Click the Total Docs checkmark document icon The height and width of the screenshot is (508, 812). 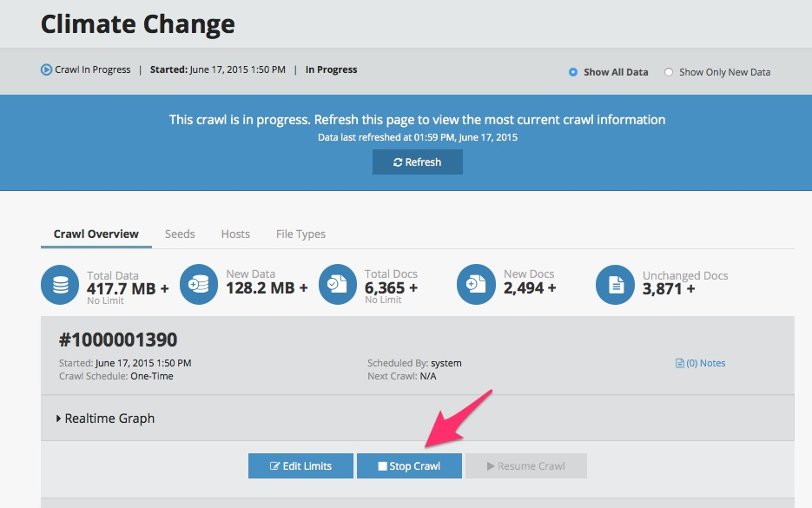338,286
